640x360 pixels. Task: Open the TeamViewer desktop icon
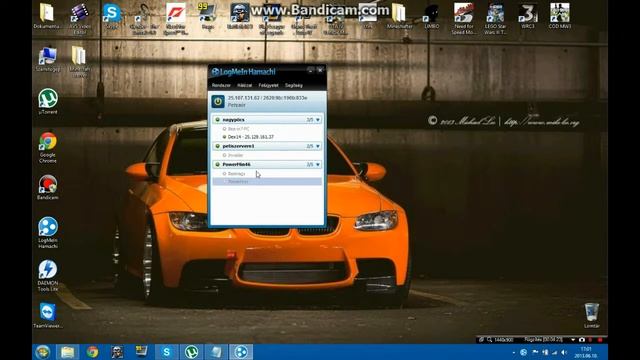click(48, 315)
